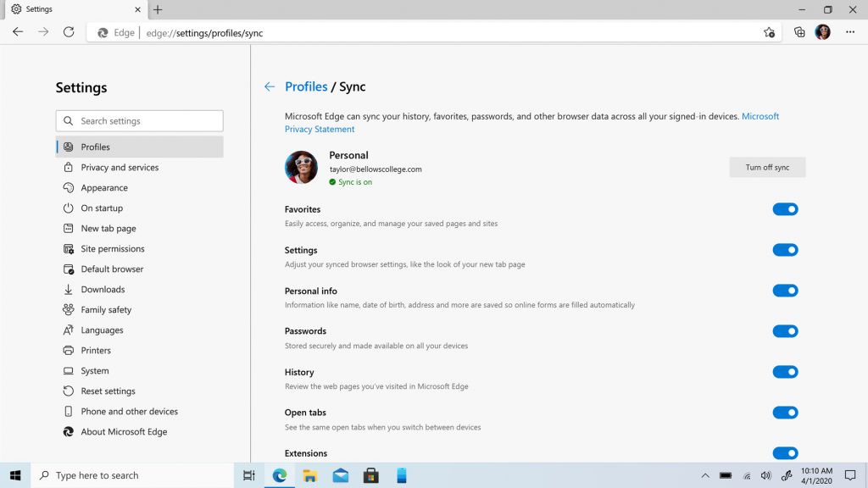Open the Collections icon in toolbar
This screenshot has width=868, height=488.
(x=799, y=32)
